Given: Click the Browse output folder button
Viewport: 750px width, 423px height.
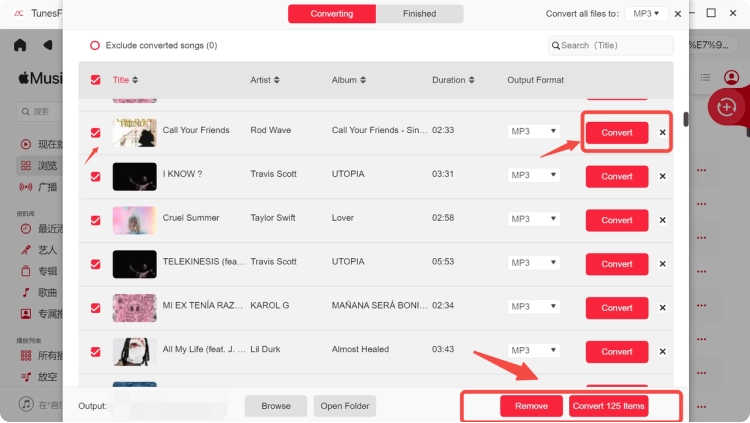Looking at the screenshot, I should [276, 406].
